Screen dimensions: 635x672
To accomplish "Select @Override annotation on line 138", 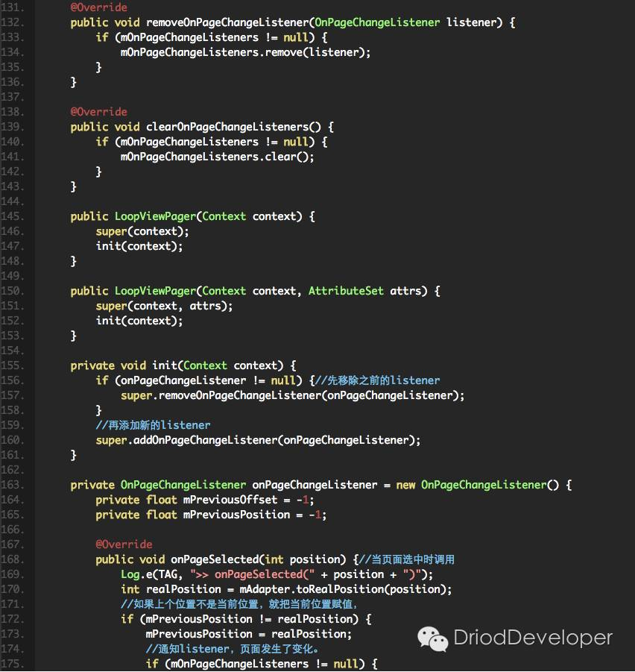I will click(98, 112).
